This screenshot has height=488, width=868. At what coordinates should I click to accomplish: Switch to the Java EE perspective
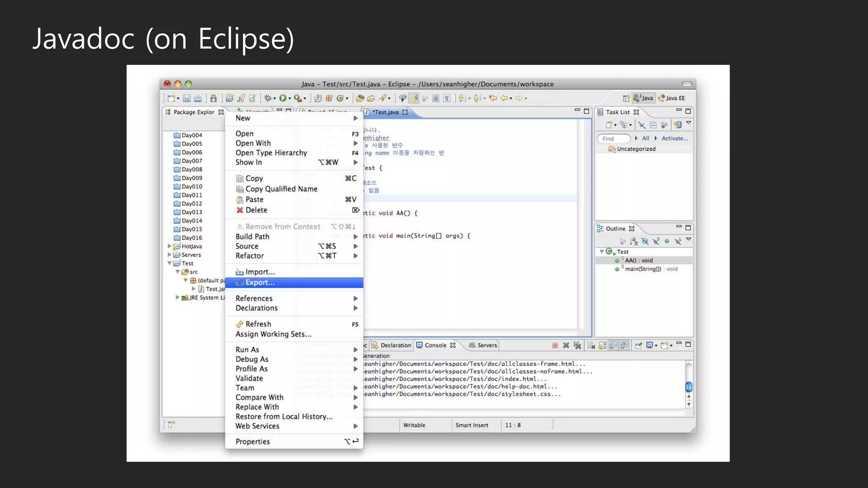click(x=671, y=98)
